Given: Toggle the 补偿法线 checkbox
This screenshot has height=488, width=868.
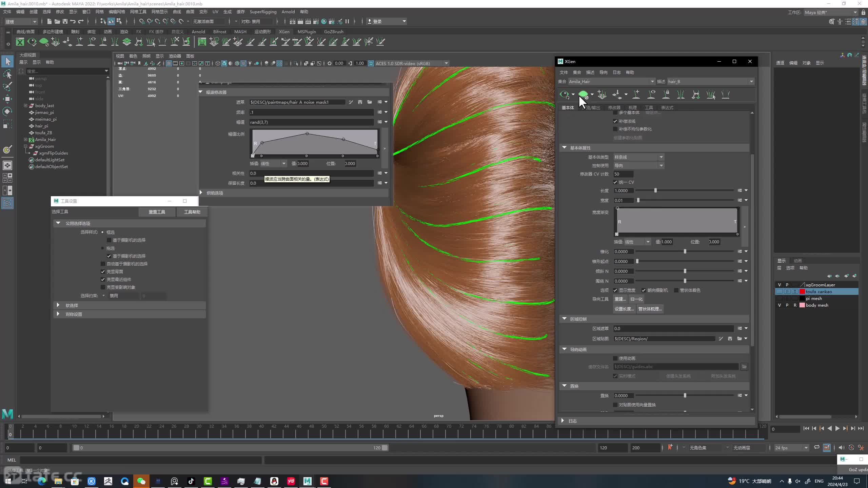Looking at the screenshot, I should click(615, 121).
